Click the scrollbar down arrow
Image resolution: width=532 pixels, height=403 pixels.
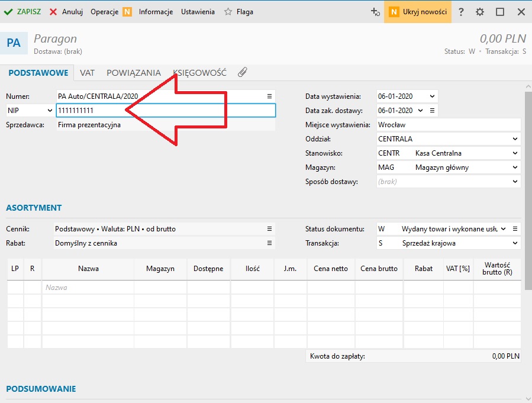(x=528, y=399)
